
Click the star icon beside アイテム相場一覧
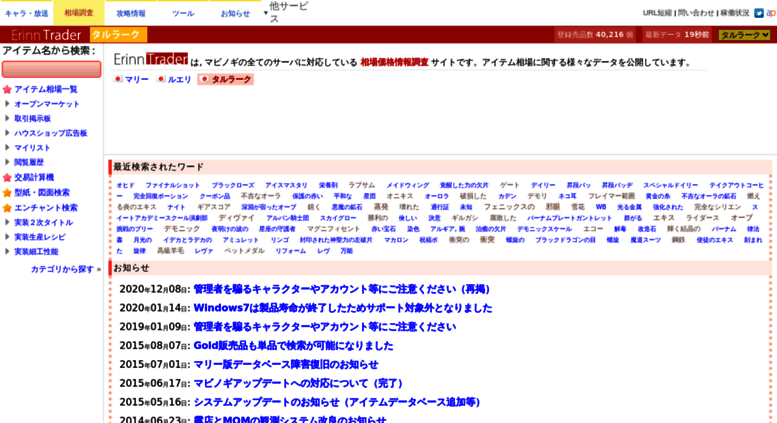pos(7,90)
